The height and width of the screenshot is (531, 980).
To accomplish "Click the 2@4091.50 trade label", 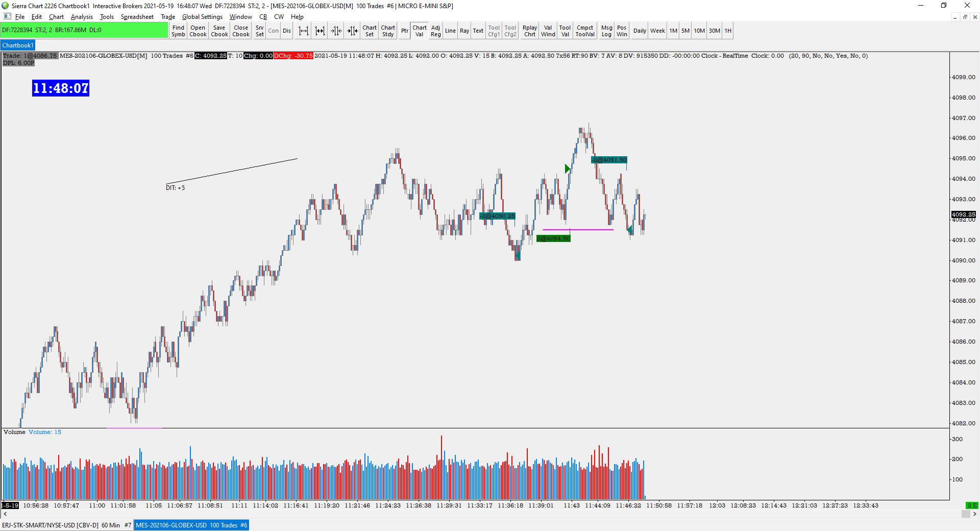I will (609, 160).
